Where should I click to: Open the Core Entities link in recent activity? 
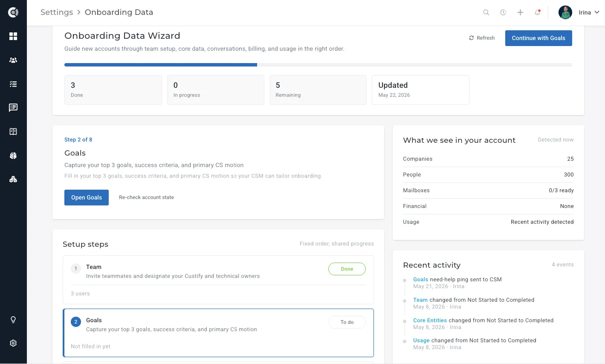pos(430,321)
